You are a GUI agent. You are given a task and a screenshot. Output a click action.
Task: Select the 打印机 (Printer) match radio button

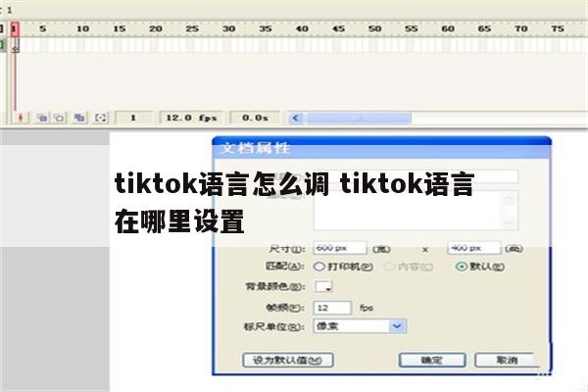tap(318, 267)
